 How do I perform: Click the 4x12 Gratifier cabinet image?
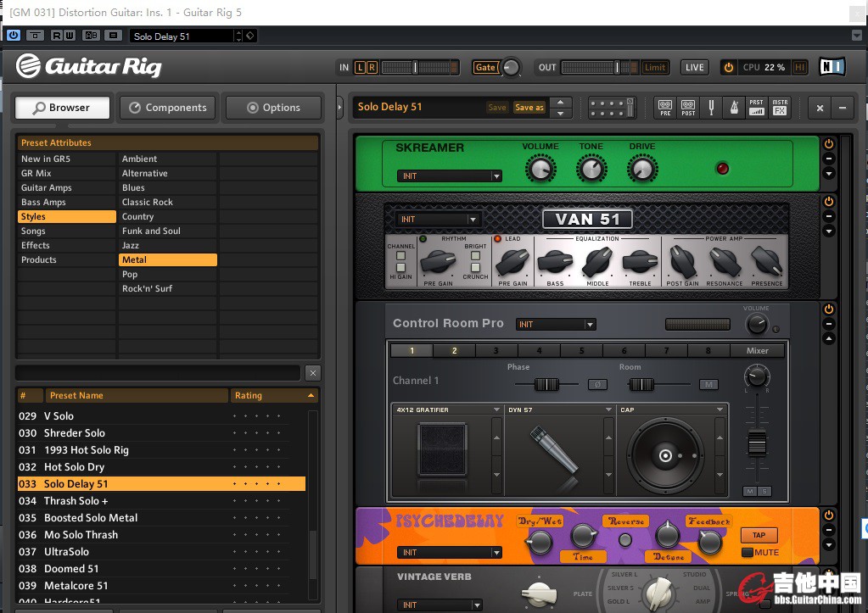442,449
